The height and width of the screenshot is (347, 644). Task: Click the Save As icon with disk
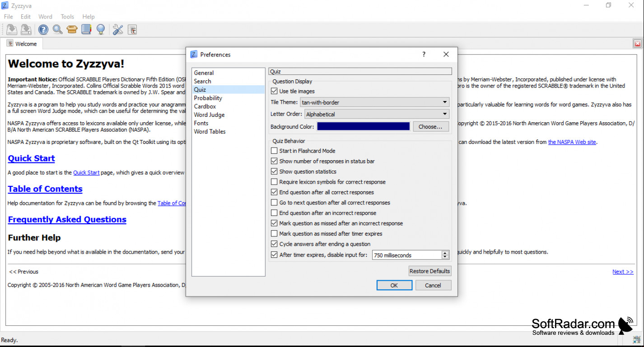click(26, 30)
